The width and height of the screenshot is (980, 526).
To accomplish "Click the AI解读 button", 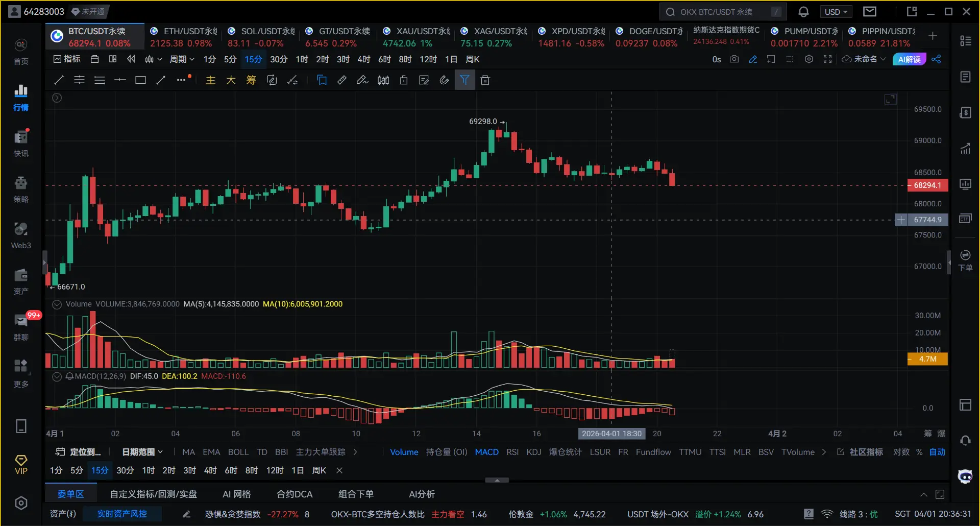I will click(910, 59).
